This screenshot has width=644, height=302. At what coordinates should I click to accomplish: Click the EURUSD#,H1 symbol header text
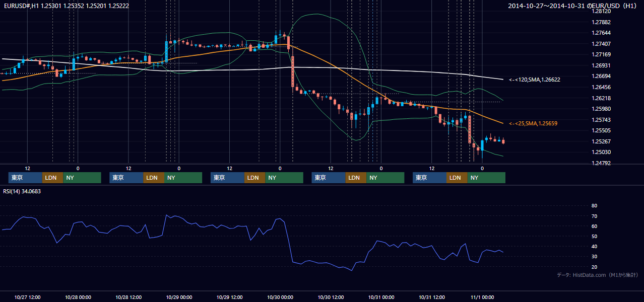point(67,6)
